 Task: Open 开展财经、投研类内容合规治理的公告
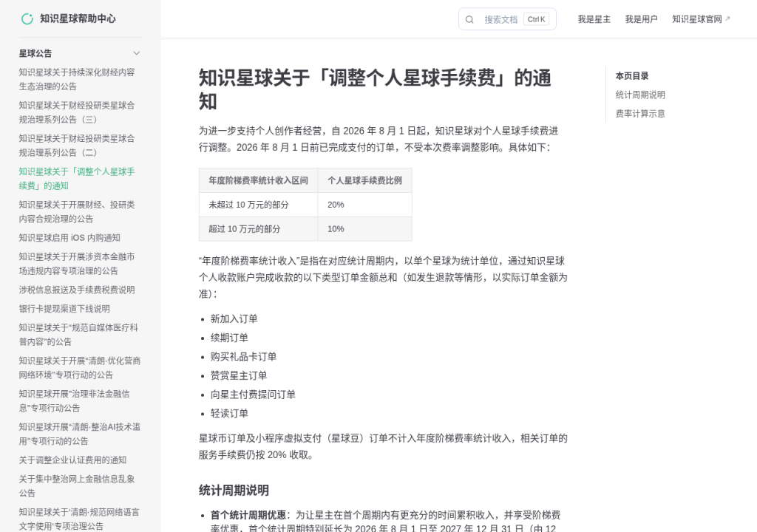point(77,211)
